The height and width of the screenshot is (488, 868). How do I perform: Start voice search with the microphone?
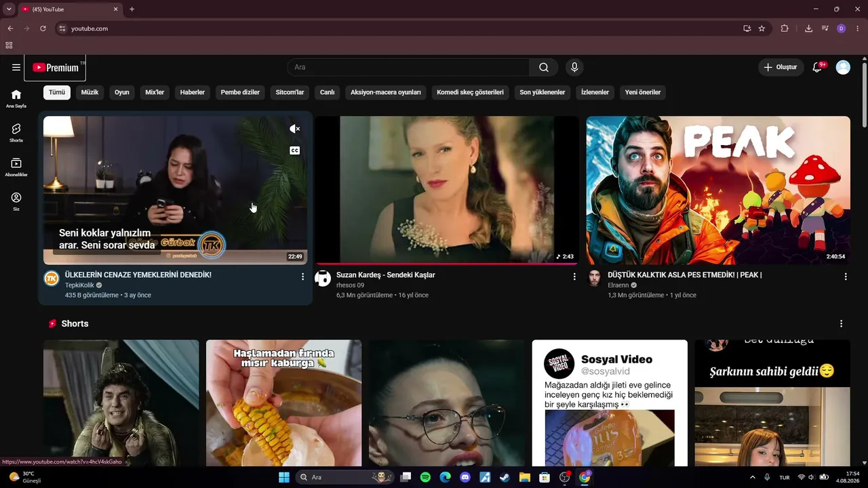point(574,67)
